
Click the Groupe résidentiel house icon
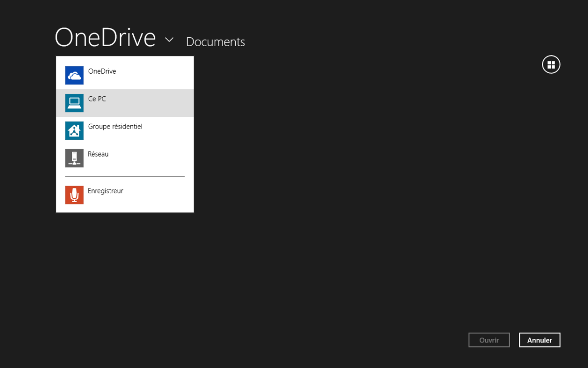pyautogui.click(x=74, y=131)
